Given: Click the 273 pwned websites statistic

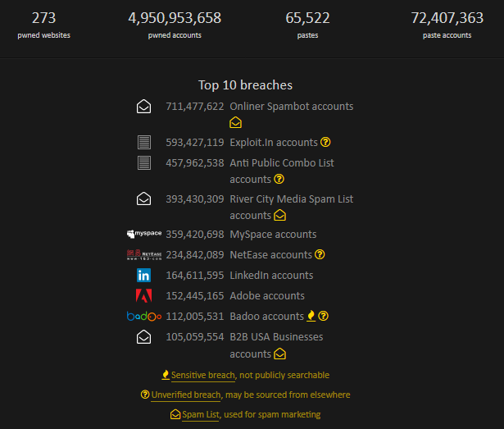Looking at the screenshot, I should (43, 18).
